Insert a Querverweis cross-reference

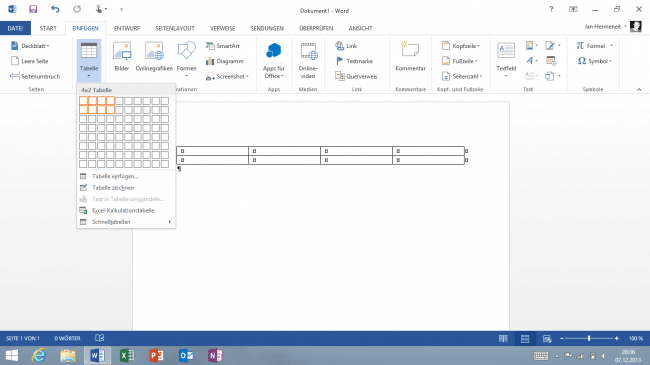coord(357,76)
